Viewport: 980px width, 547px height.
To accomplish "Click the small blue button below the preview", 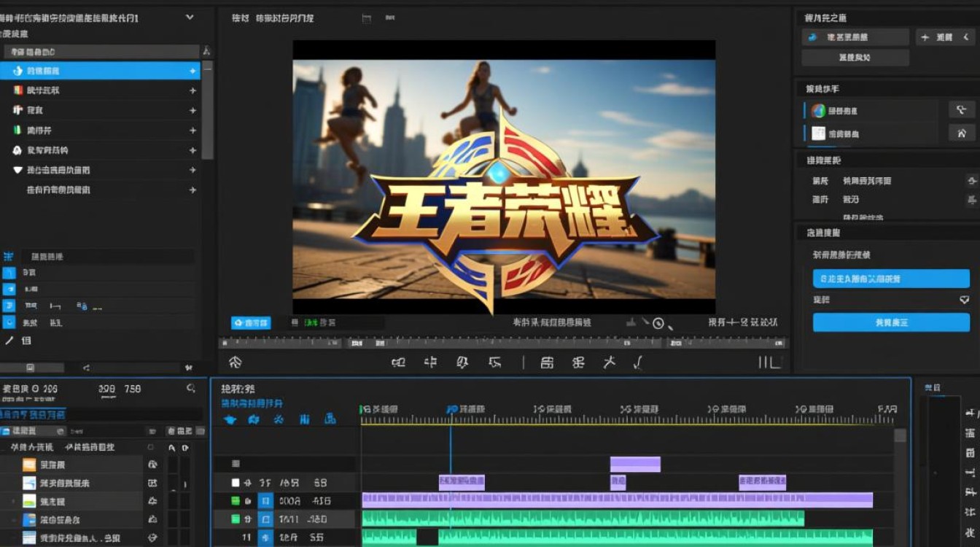I will point(251,322).
